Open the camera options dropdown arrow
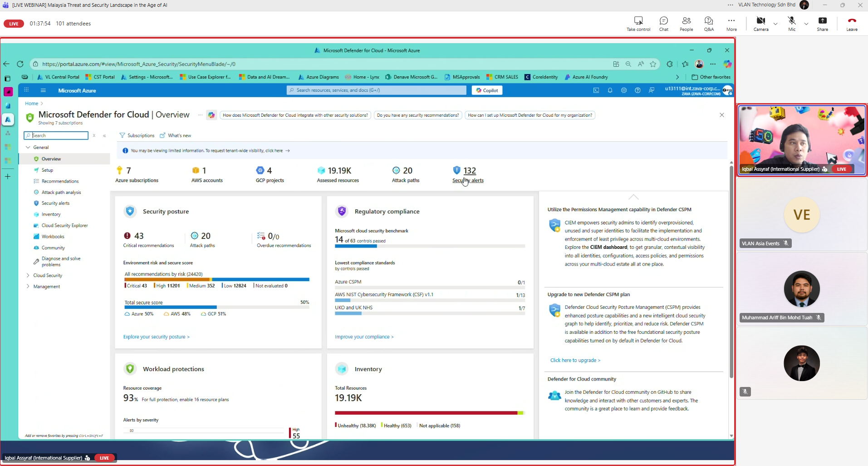This screenshot has height=466, width=868. pyautogui.click(x=775, y=24)
